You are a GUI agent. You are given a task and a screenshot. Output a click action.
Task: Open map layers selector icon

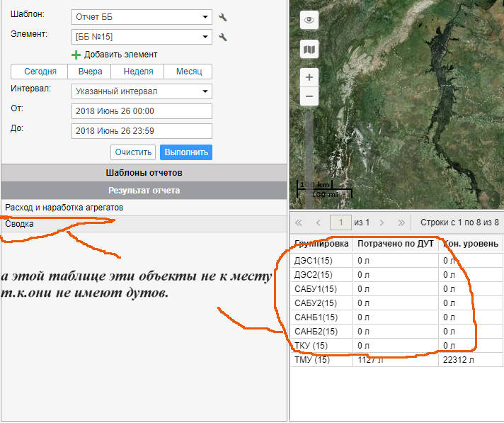(309, 49)
